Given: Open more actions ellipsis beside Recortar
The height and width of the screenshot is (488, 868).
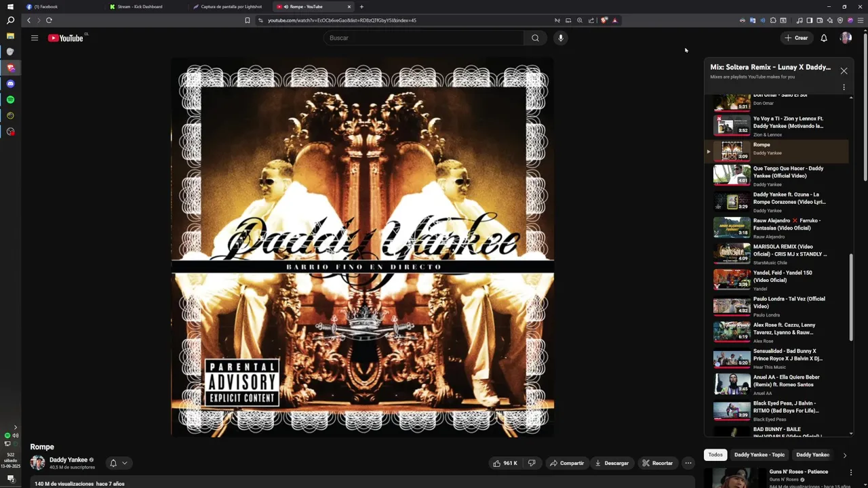Looking at the screenshot, I should pos(688,463).
